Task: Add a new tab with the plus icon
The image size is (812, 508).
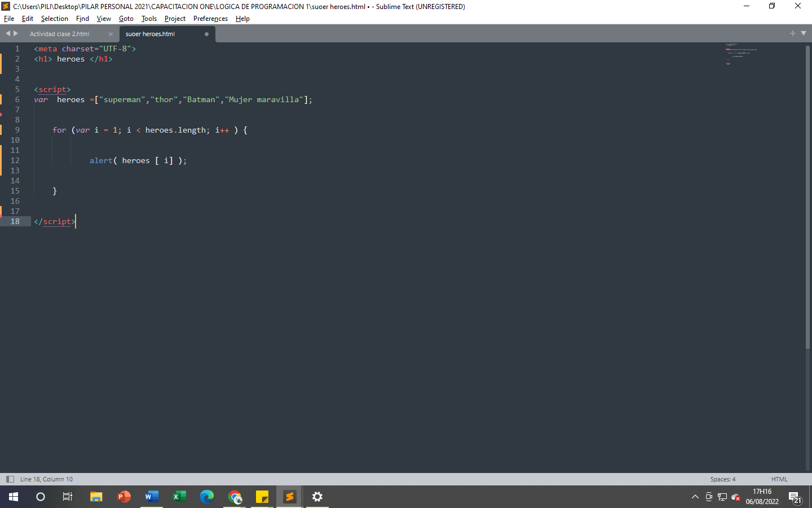Action: [x=793, y=33]
